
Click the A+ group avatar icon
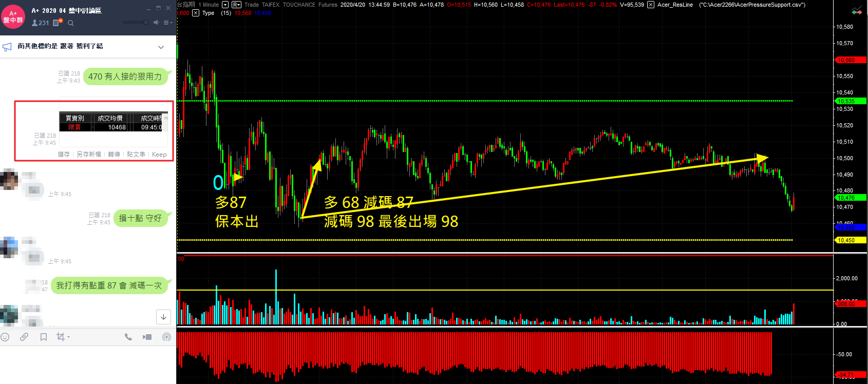pos(13,16)
